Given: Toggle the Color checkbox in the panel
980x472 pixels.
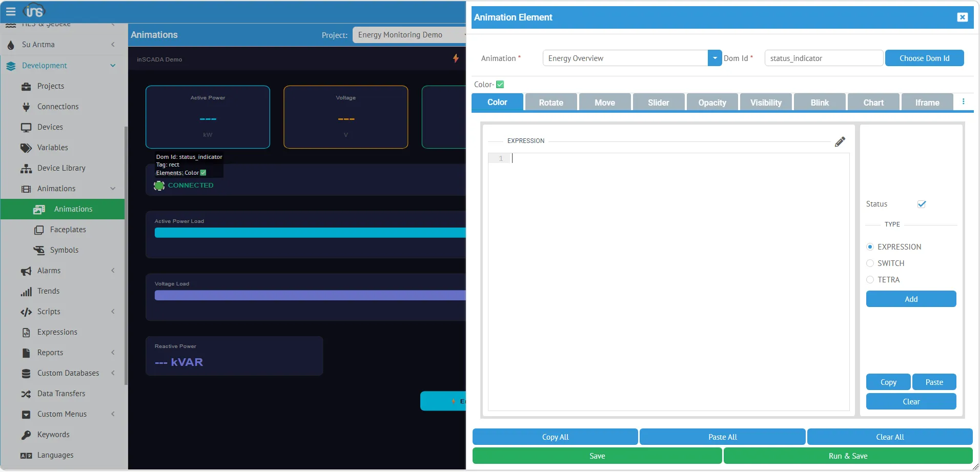Looking at the screenshot, I should click(500, 85).
